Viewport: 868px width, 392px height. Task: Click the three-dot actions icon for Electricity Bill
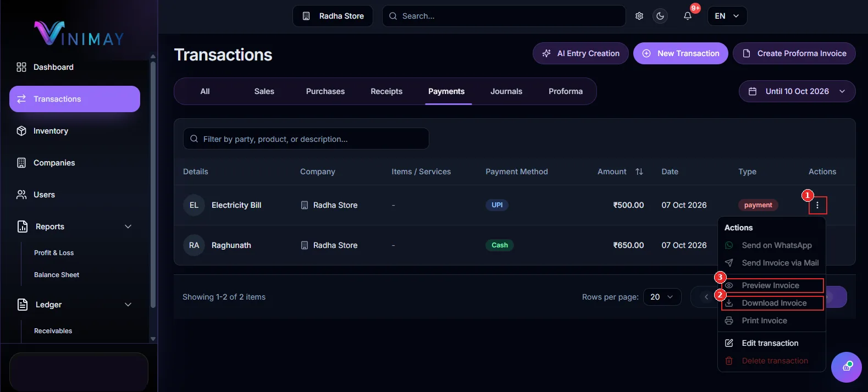pyautogui.click(x=817, y=205)
